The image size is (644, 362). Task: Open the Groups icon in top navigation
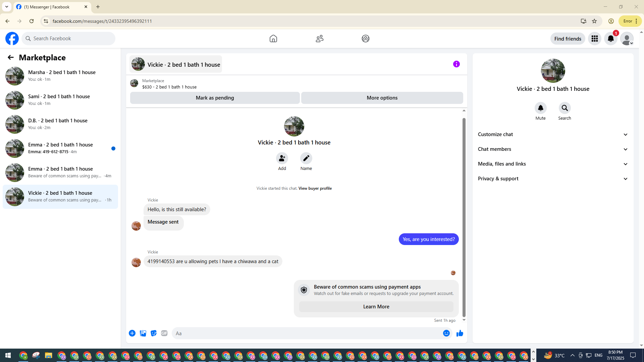(x=366, y=39)
